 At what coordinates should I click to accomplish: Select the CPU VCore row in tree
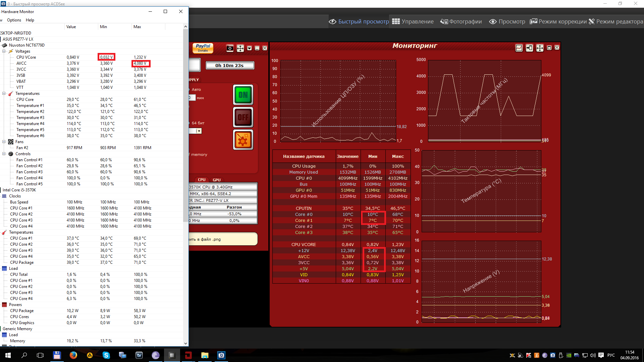point(26,57)
